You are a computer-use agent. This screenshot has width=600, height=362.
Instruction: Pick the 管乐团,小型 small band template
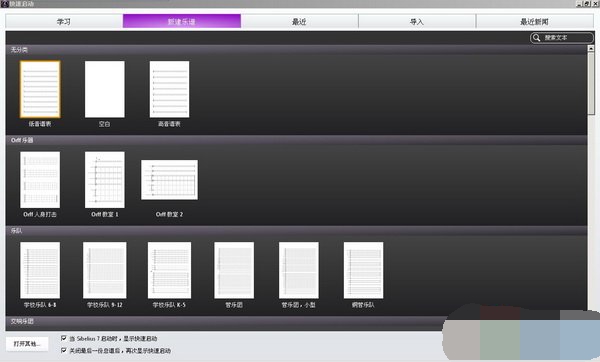(x=298, y=270)
